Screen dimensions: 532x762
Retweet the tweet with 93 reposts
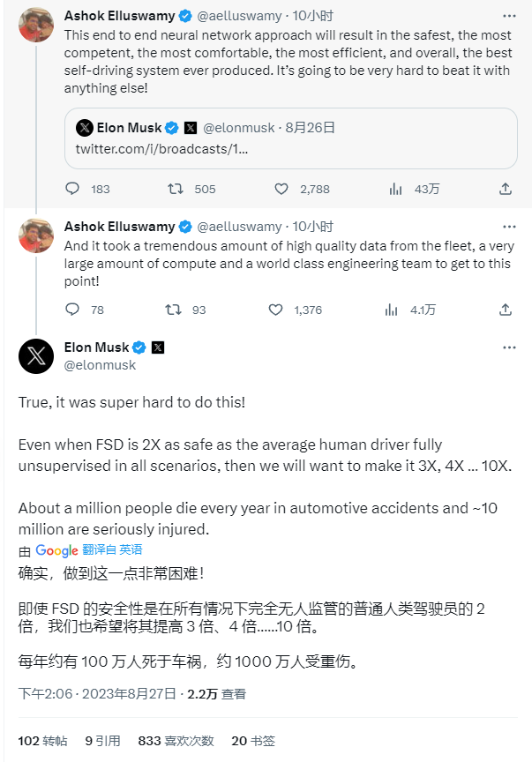point(174,310)
